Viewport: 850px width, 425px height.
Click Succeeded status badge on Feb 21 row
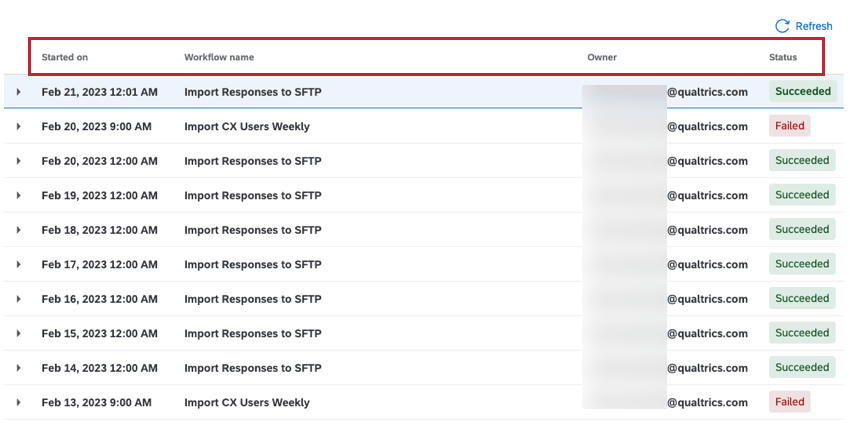tap(803, 91)
